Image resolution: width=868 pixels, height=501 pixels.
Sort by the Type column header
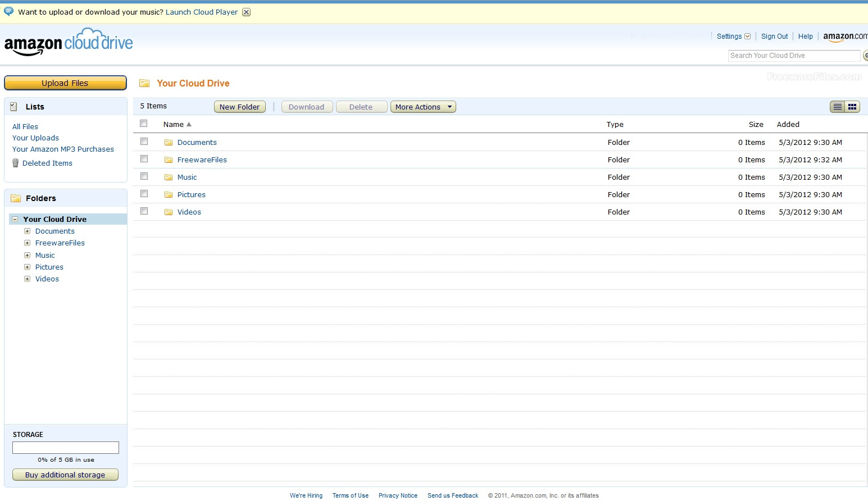tap(615, 125)
